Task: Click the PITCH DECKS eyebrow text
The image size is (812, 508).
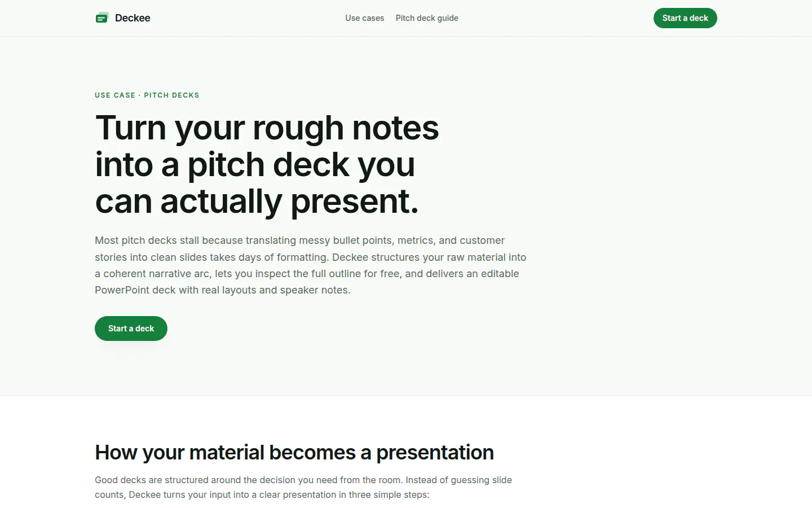Action: click(x=171, y=95)
